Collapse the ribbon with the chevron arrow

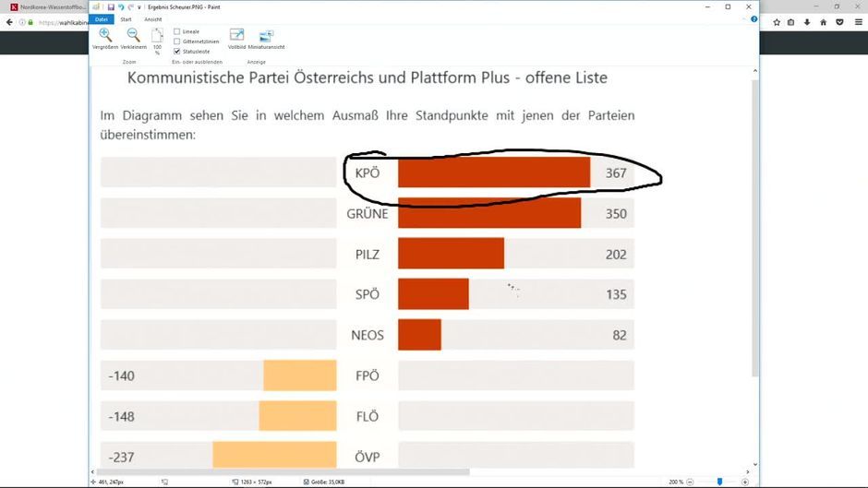[744, 18]
